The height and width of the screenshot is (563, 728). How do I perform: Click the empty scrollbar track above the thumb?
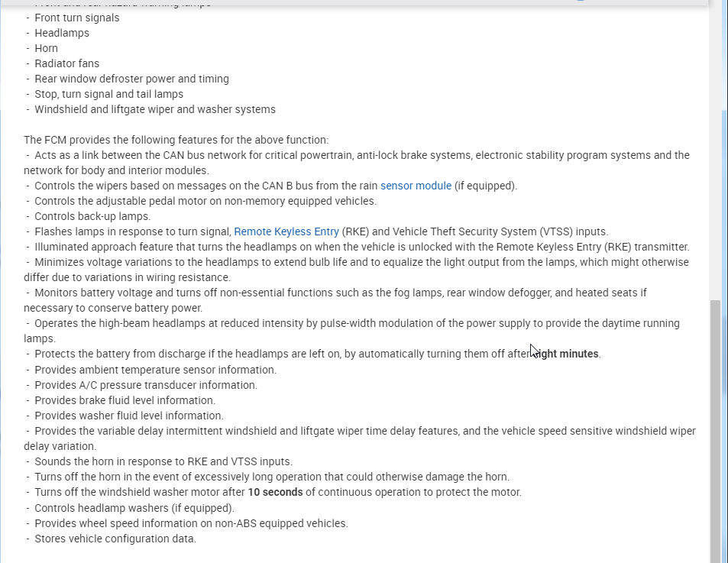[715, 199]
